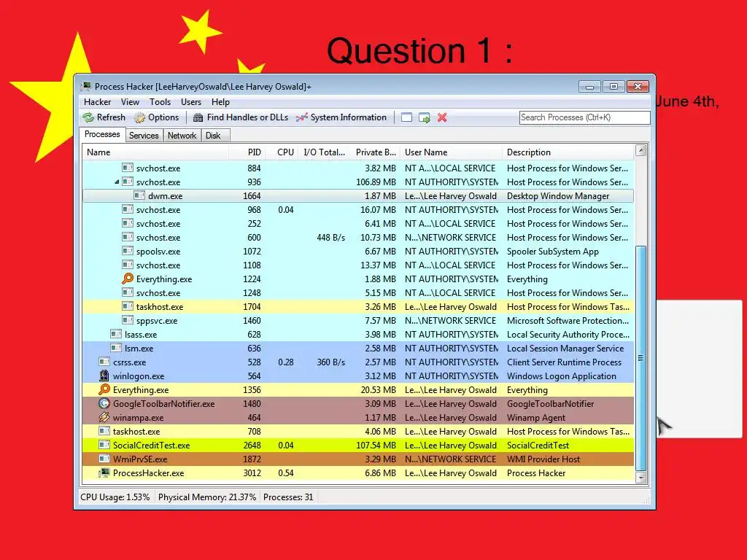Viewport: 747px width, 560px height.
Task: Click the Everything.exe icon for PID 1224
Action: (127, 279)
